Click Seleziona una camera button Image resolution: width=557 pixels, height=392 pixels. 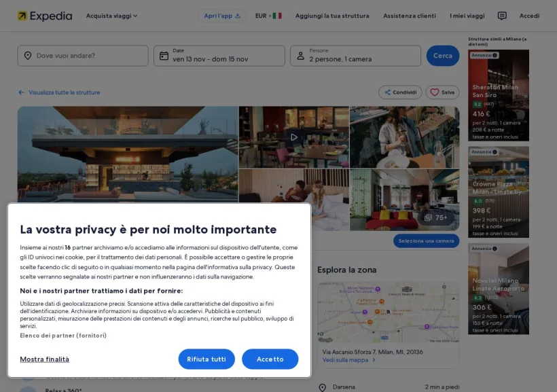[x=427, y=241]
